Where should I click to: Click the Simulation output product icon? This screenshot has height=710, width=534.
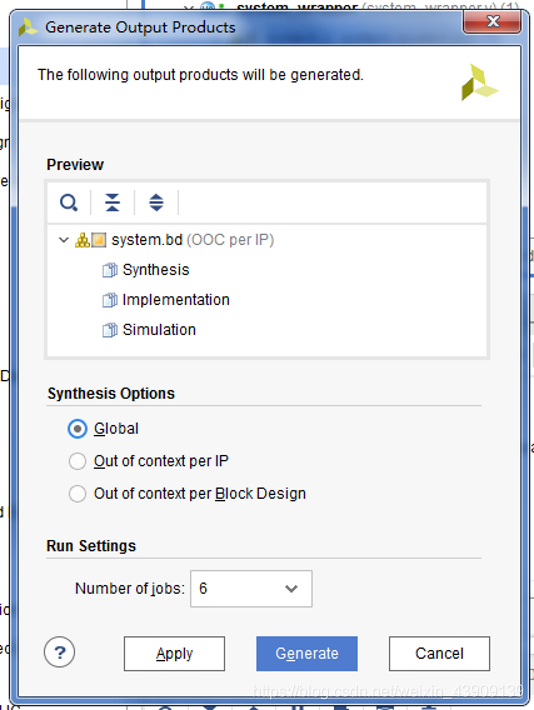click(x=110, y=330)
